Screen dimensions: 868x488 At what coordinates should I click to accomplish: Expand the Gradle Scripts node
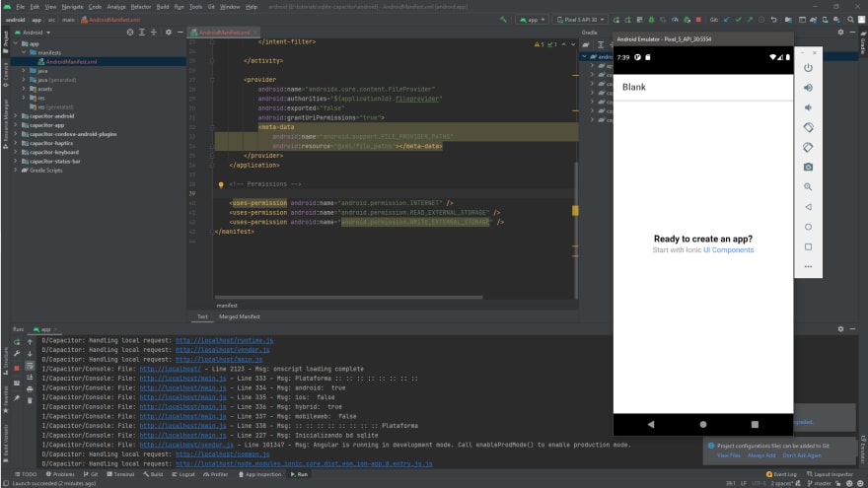(x=16, y=171)
